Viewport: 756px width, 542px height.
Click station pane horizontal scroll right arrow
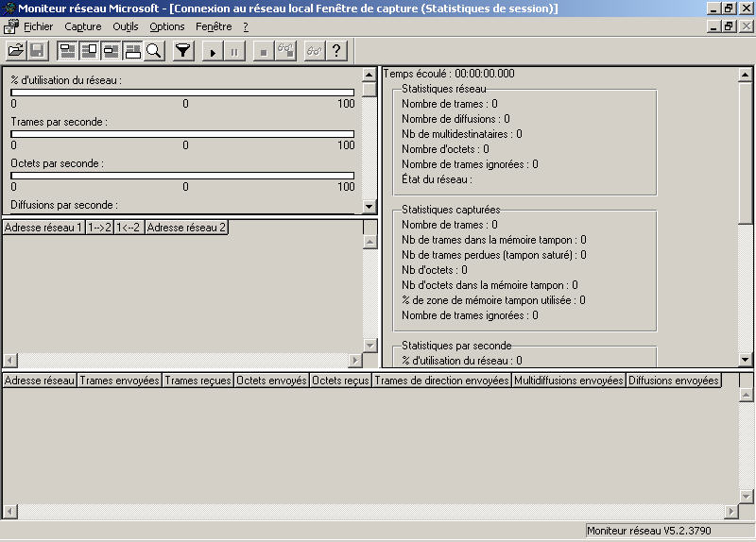tap(730, 511)
